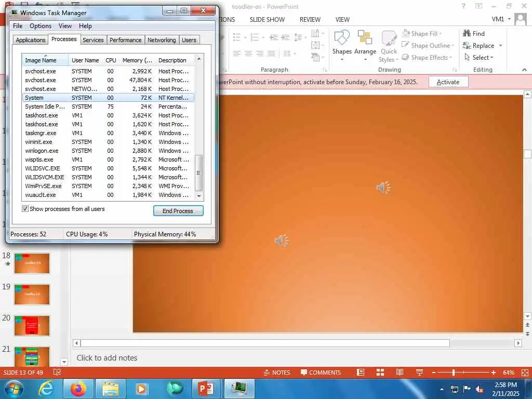Click the lower audio speaker icon on slide
532x399 pixels.
click(x=282, y=241)
